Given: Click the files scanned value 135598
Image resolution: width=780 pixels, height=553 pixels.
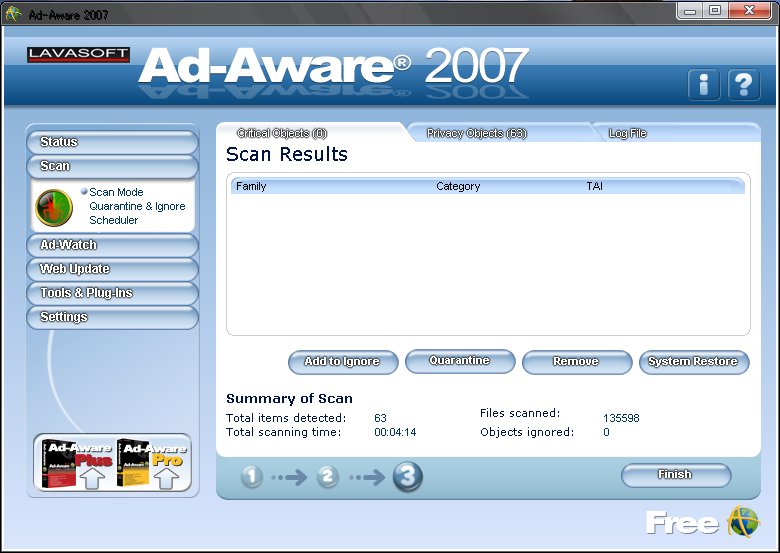Looking at the screenshot, I should [621, 418].
